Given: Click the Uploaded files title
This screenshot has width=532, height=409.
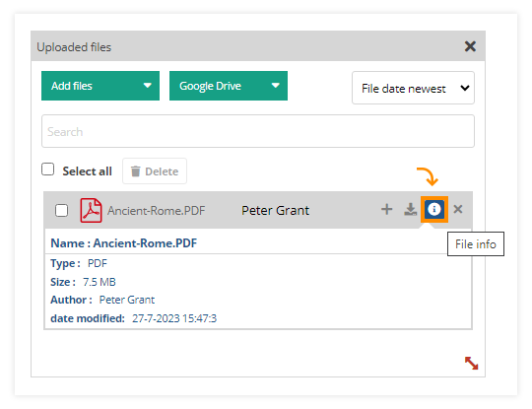Looking at the screenshot, I should pos(74,47).
